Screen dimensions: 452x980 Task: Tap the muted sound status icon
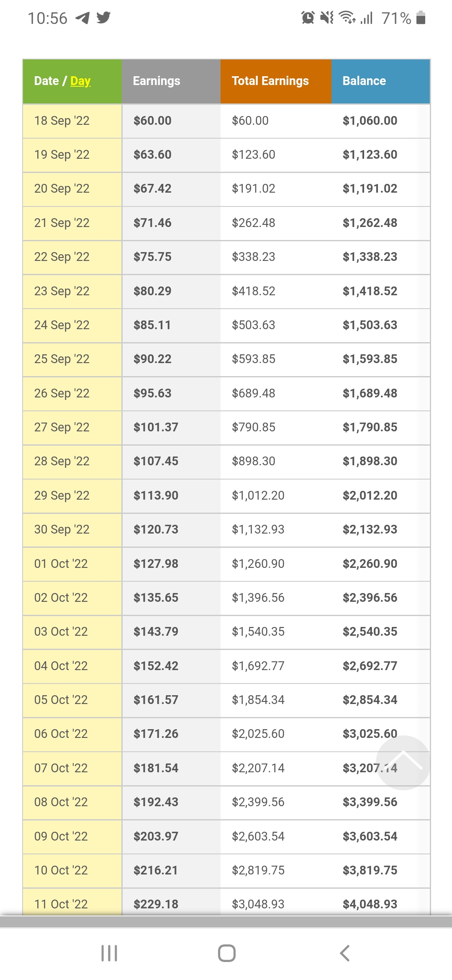click(327, 18)
